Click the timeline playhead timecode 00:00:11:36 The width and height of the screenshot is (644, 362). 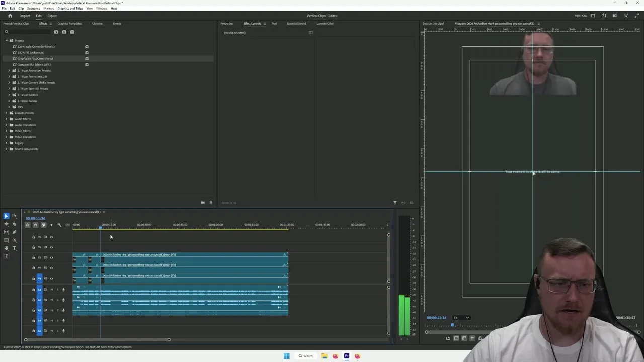tap(35, 218)
